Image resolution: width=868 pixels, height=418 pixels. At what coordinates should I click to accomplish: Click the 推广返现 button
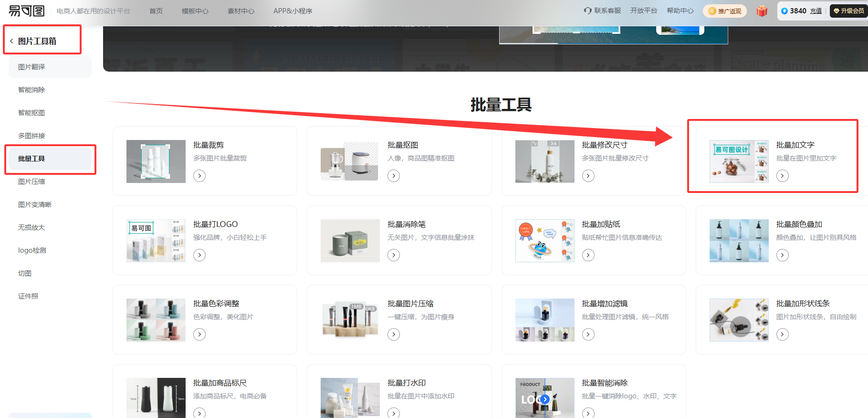tap(725, 11)
